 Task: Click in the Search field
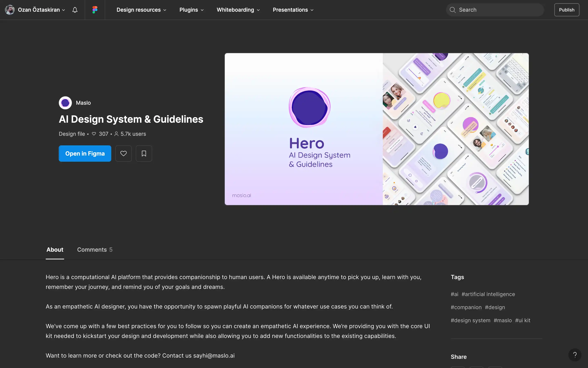(x=495, y=10)
